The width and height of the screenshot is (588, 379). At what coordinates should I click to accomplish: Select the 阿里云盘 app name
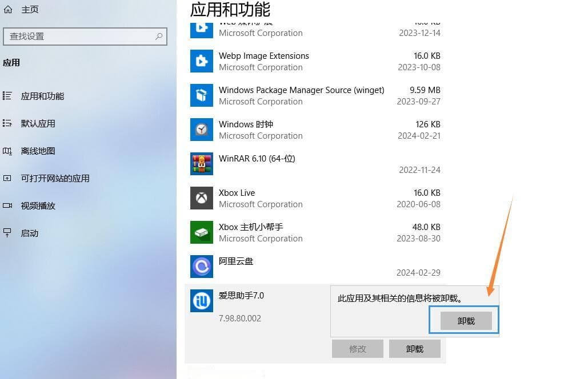236,261
